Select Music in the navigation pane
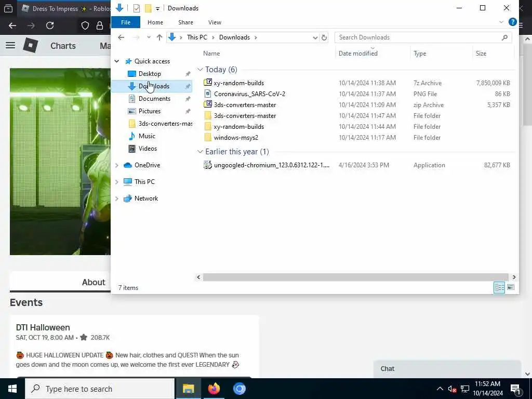Viewport: 532px width, 399px height. (x=147, y=136)
